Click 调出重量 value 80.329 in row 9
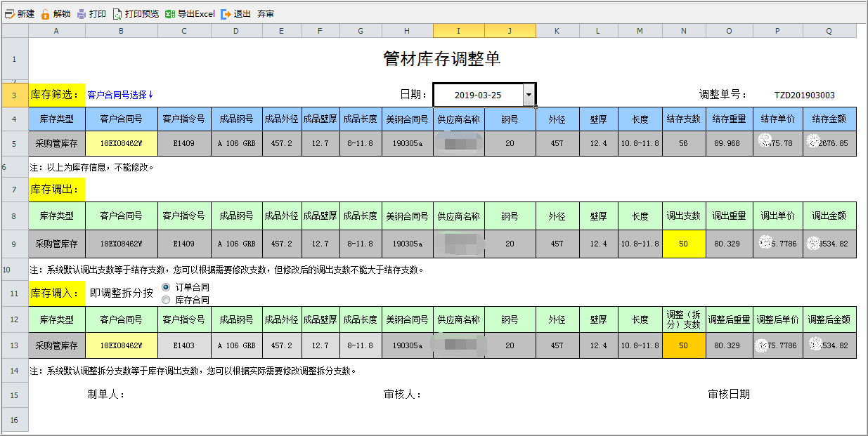Screen dimensions: 868x436 [729, 244]
